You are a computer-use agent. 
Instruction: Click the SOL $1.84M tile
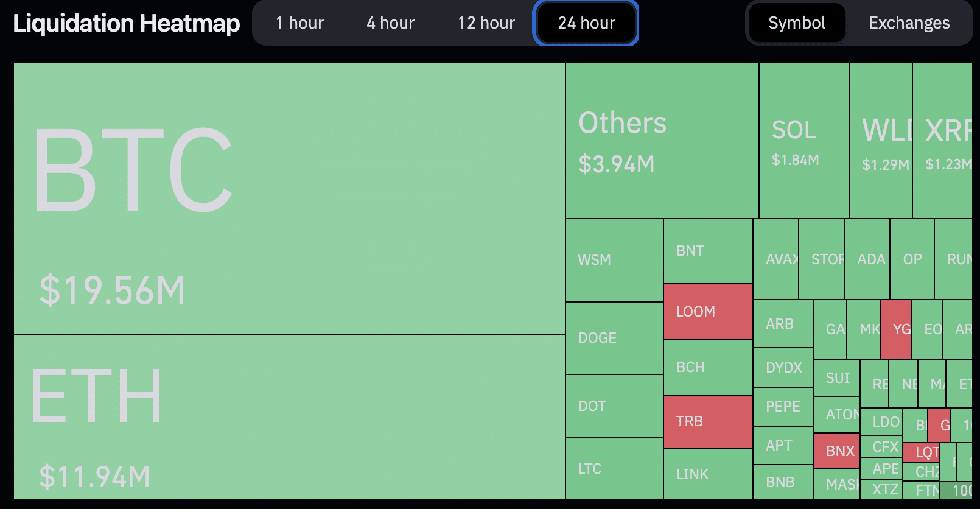[803, 141]
